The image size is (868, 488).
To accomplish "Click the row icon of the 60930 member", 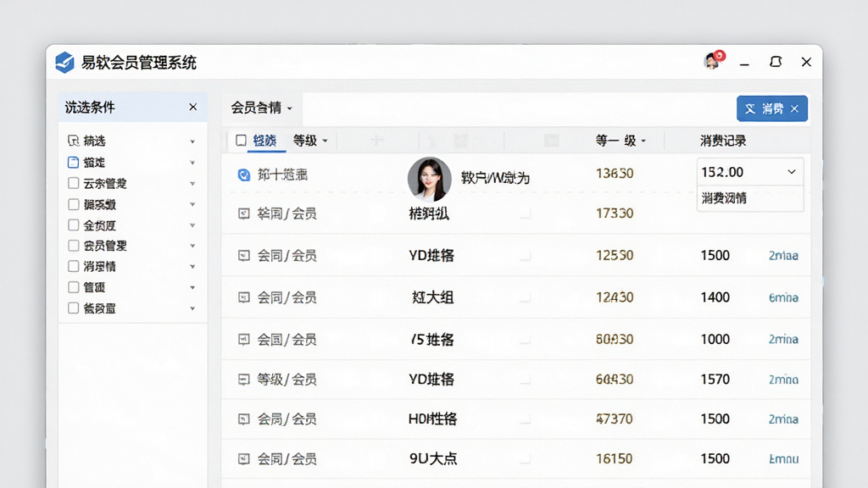I will 243,339.
